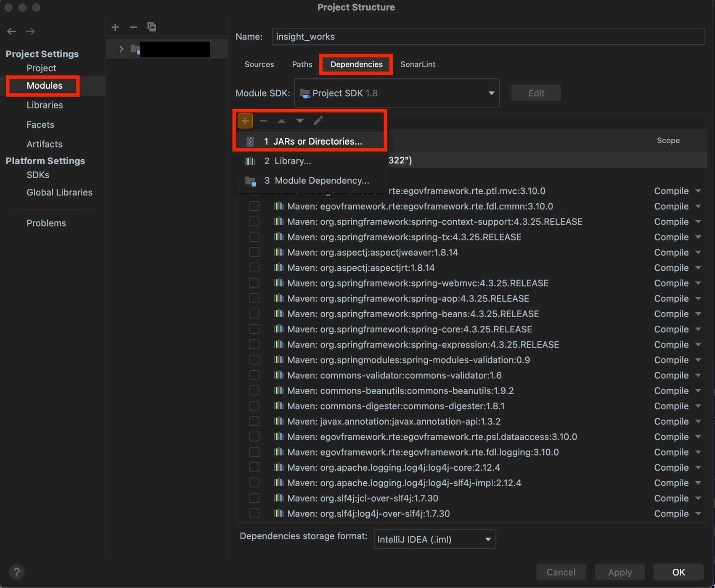The image size is (715, 588).
Task: Move dependency up with arrow icon
Action: point(282,121)
